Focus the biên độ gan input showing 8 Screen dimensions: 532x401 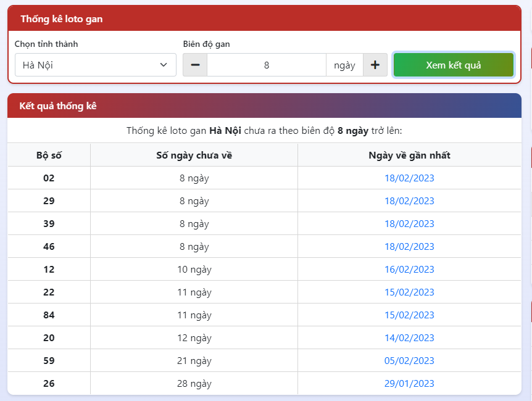click(267, 65)
